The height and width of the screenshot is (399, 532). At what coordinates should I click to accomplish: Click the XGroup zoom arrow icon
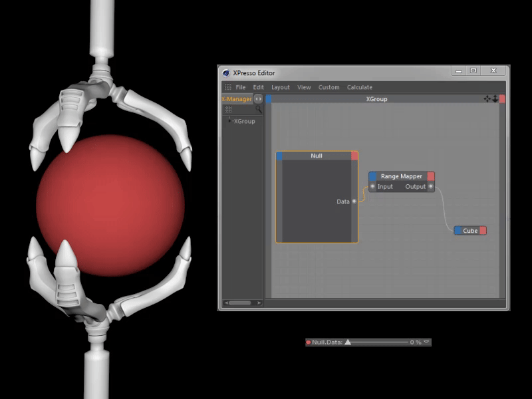tap(495, 99)
